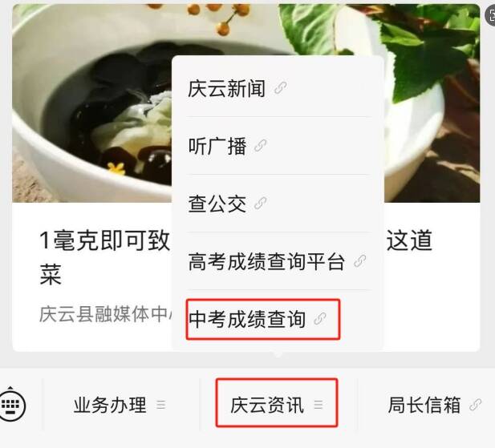Image resolution: width=495 pixels, height=448 pixels.
Task: Tap the 庆云资讯 bottom tab
Action: click(x=277, y=403)
